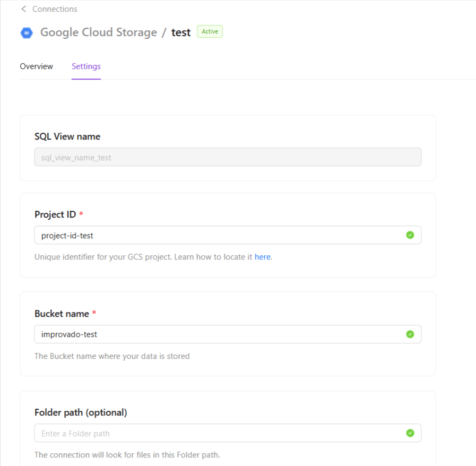Switch to the Overview tab
This screenshot has width=476, height=466.
36,66
